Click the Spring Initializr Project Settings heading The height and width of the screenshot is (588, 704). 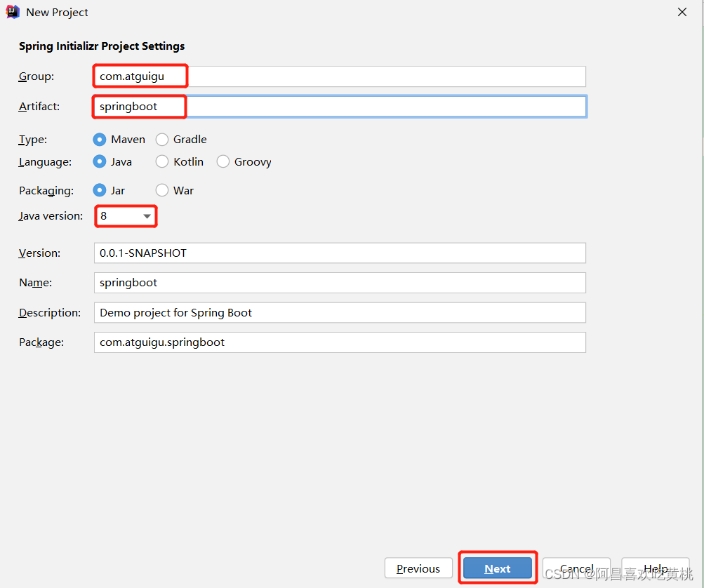click(x=102, y=46)
